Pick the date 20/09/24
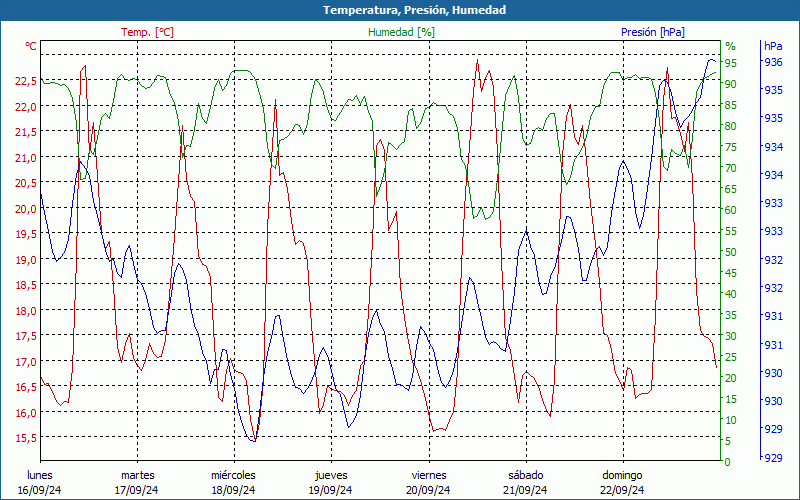 428,490
